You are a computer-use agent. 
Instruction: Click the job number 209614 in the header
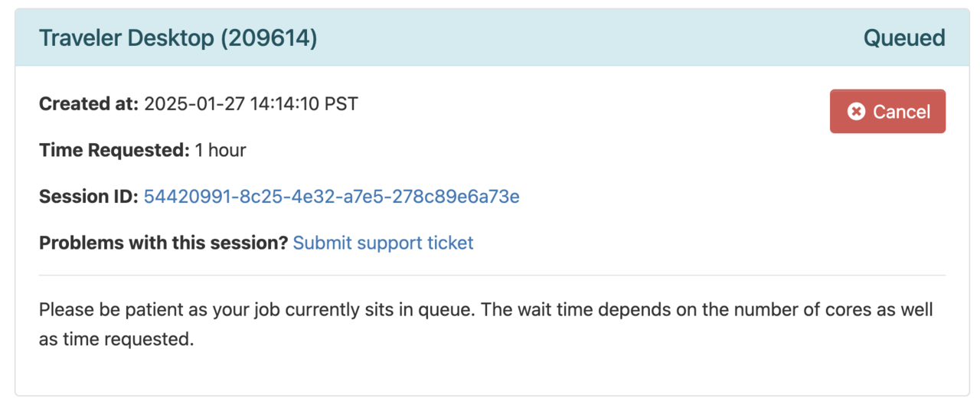pos(268,38)
